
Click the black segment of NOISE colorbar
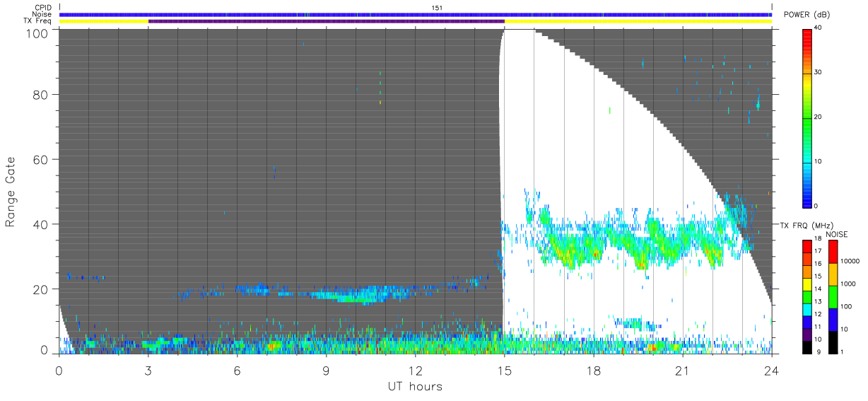coord(833,342)
